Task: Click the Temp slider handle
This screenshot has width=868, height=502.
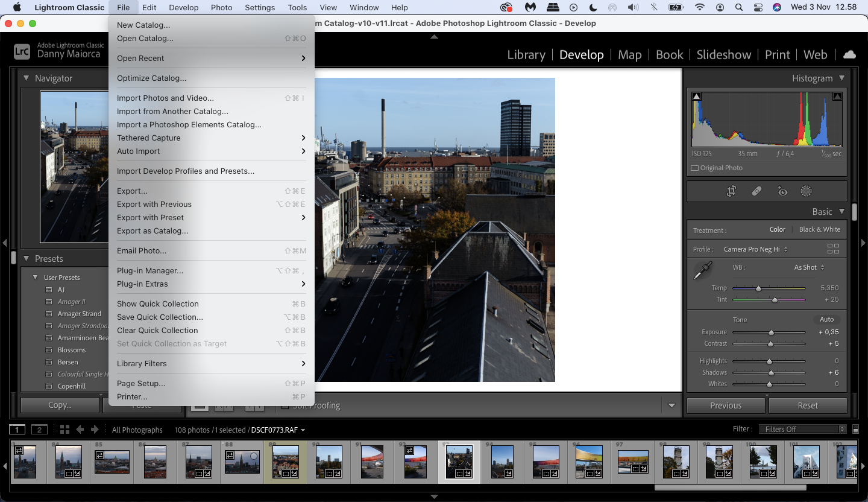Action: [x=758, y=288]
